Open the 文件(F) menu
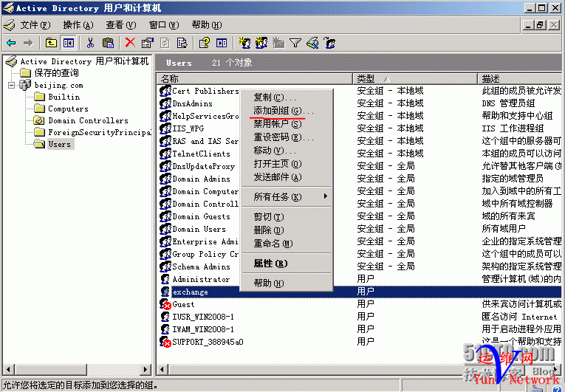The image size is (565, 392). click(x=35, y=25)
